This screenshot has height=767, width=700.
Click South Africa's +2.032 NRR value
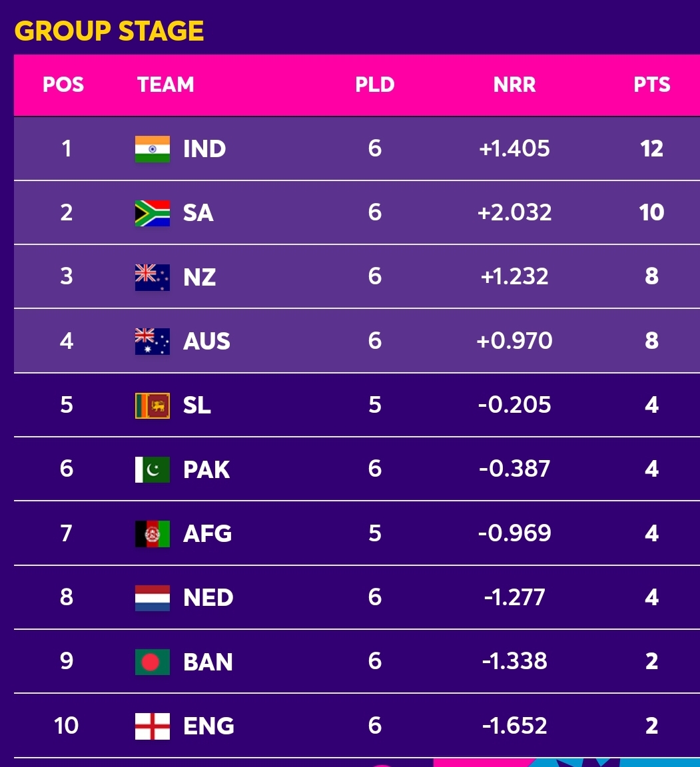(x=514, y=213)
